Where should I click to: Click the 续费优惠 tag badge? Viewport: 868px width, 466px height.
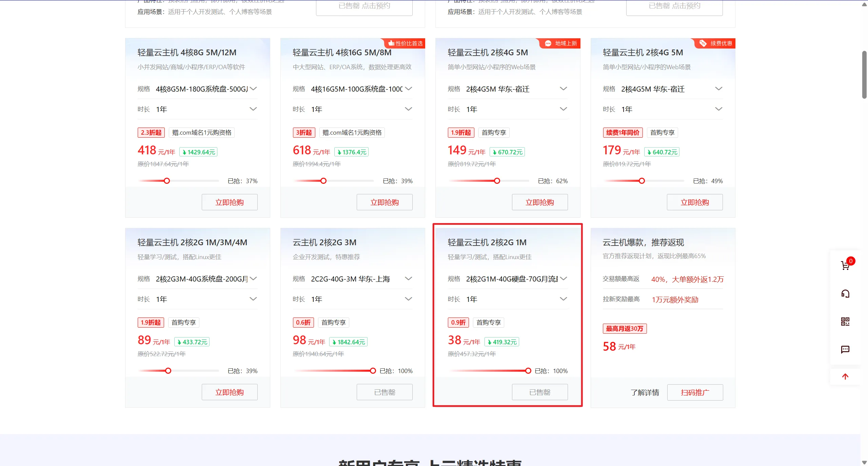716,43
